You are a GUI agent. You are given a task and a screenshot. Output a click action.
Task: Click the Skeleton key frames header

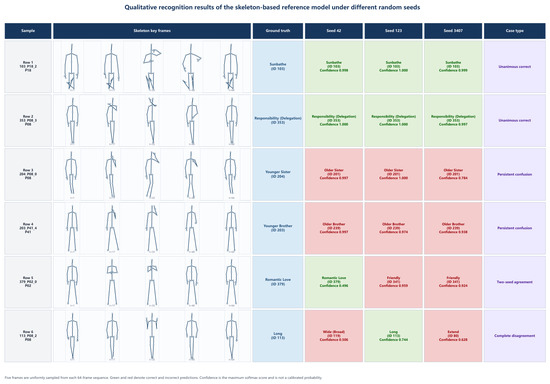(x=152, y=31)
